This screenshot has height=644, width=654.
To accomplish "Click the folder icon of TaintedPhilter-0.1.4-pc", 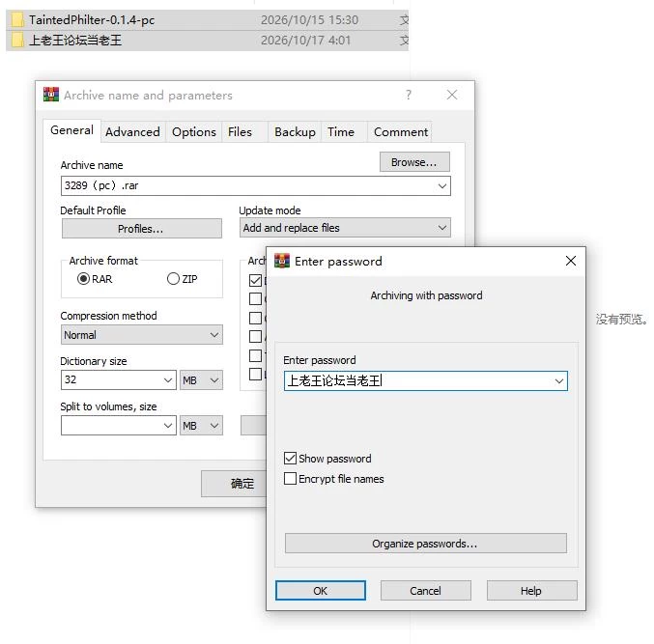I will (17, 19).
